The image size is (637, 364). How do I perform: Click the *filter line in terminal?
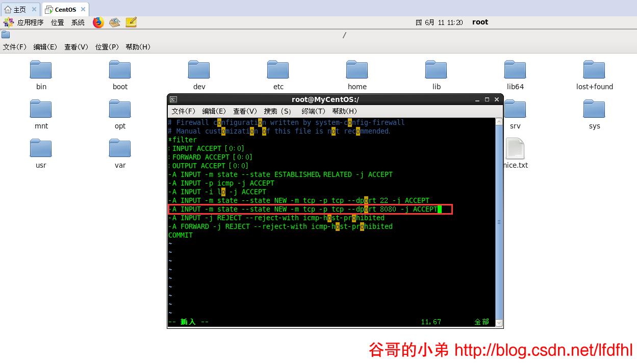coord(183,140)
